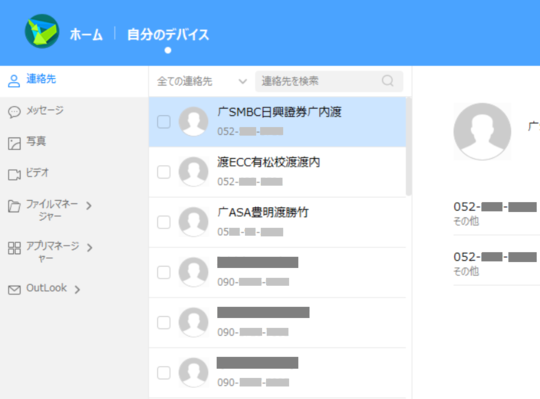The height and width of the screenshot is (399, 540).
Task: Check the second 090 contact checkbox
Action: tap(164, 323)
